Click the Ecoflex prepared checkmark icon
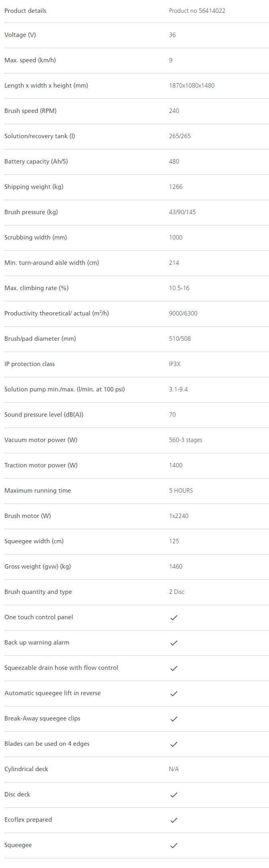The image size is (269, 868). click(174, 820)
